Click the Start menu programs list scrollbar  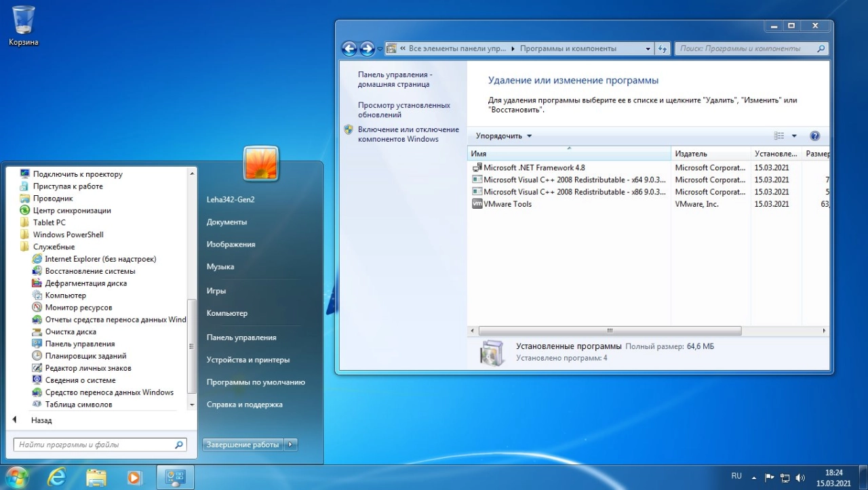(x=192, y=346)
